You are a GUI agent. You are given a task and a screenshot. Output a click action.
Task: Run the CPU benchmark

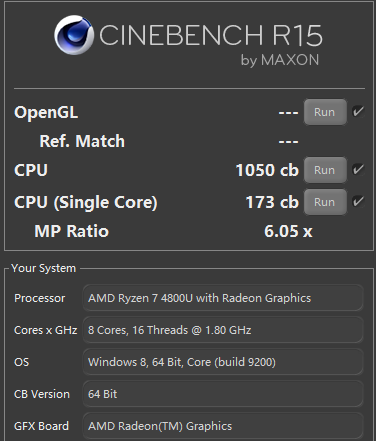pyautogui.click(x=325, y=170)
